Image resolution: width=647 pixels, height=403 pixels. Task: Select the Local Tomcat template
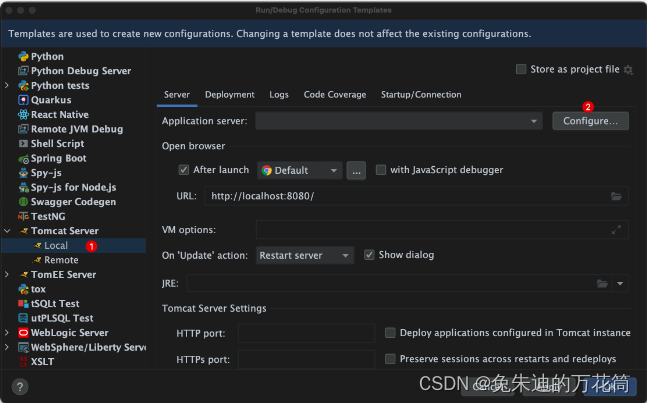point(74,245)
